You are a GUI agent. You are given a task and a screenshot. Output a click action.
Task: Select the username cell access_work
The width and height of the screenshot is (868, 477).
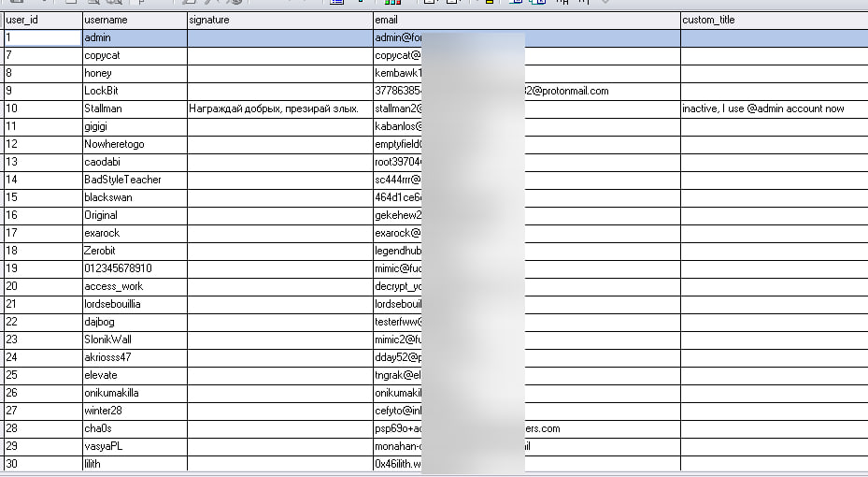(135, 286)
